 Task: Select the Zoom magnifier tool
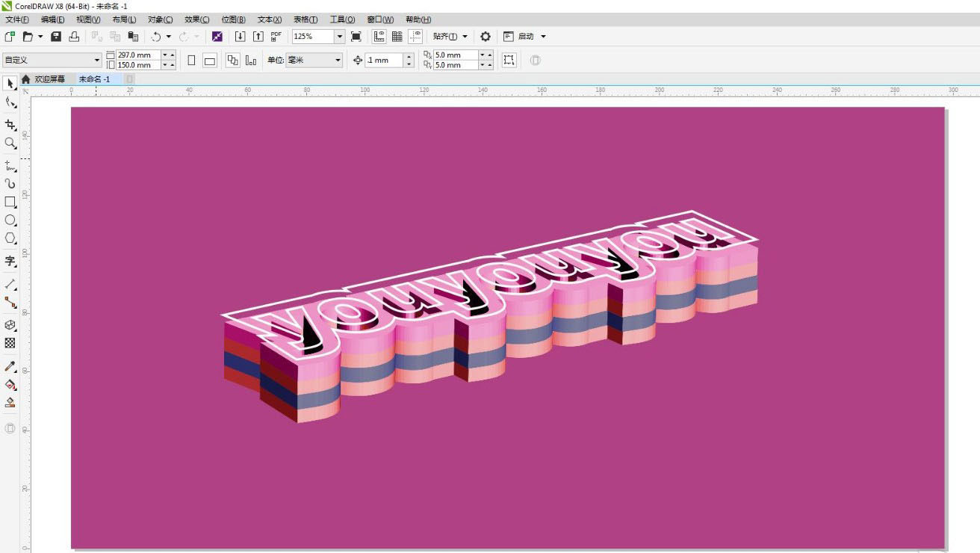click(x=10, y=143)
